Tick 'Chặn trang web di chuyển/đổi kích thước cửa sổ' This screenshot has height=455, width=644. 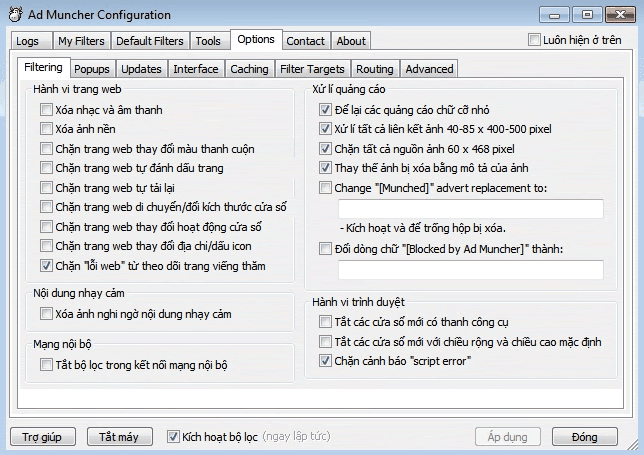point(46,207)
